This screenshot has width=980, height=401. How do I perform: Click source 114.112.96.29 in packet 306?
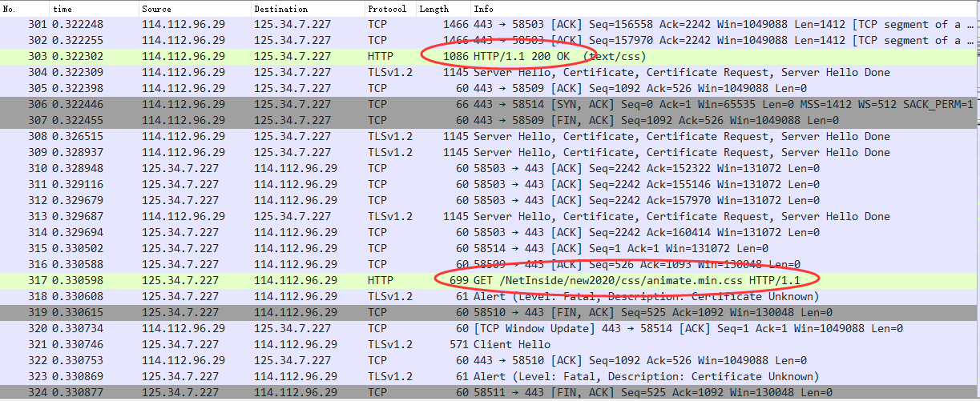coord(183,104)
